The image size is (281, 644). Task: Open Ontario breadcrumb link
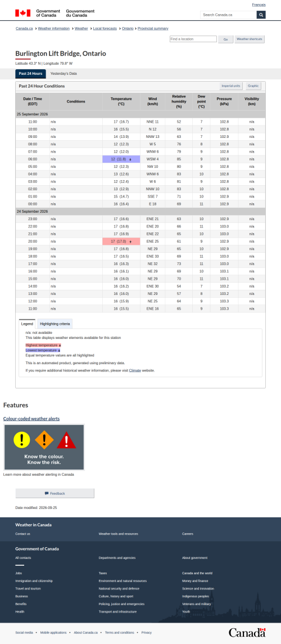coord(128,28)
